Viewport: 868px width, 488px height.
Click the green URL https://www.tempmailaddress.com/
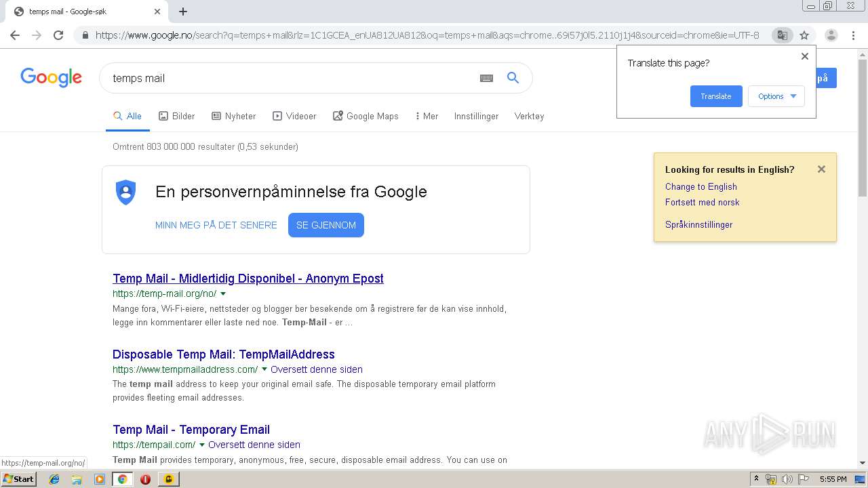click(185, 369)
